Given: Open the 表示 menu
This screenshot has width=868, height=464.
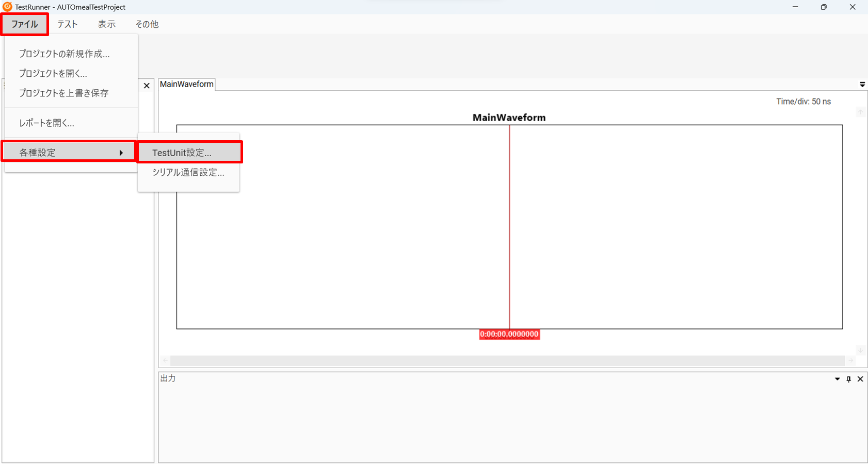Looking at the screenshot, I should coord(107,24).
